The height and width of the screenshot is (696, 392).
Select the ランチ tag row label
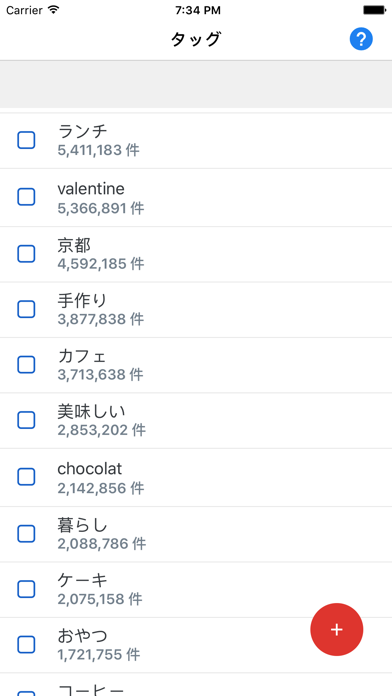pos(83,131)
